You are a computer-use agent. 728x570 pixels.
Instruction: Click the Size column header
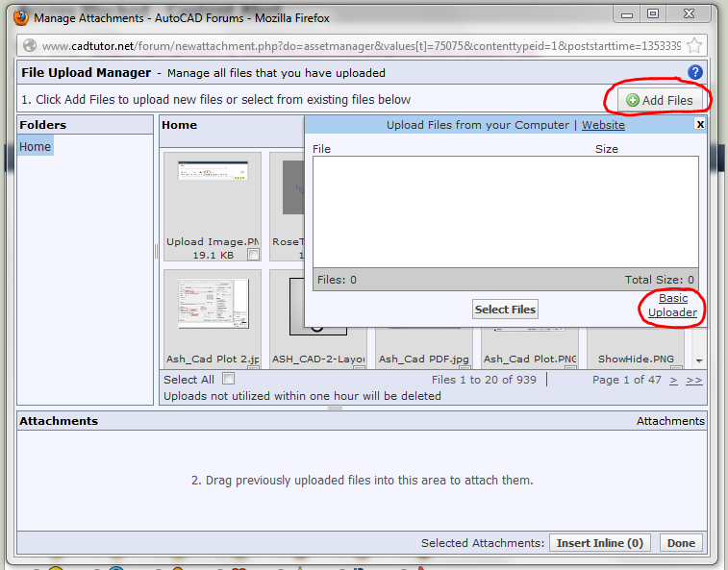coord(607,149)
